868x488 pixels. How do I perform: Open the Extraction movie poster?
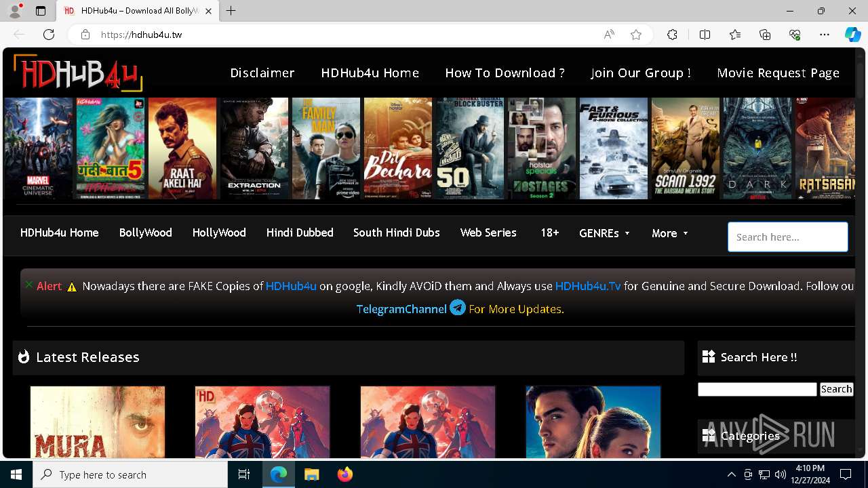[x=254, y=148]
